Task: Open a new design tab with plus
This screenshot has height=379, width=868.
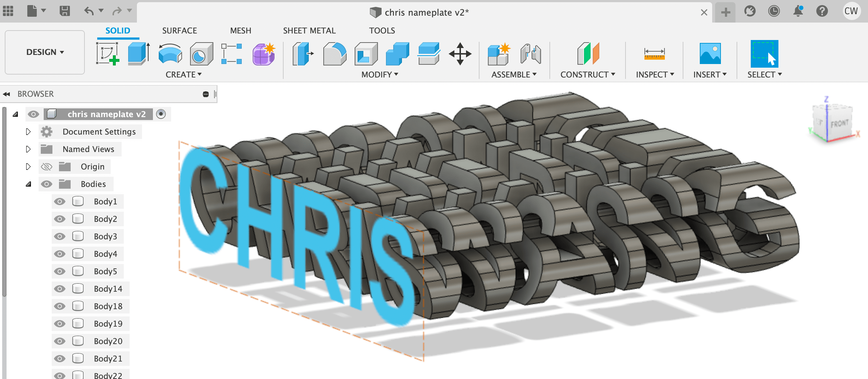Action: [726, 12]
